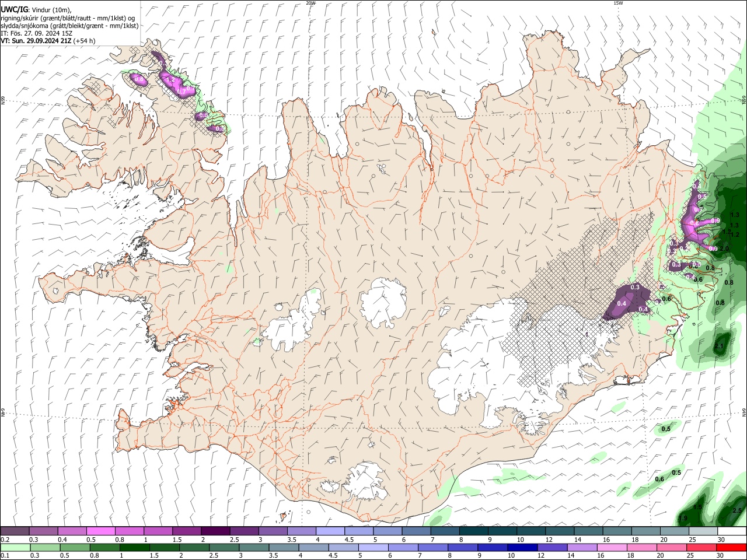This screenshot has height=560, width=747.
Task: Pick the darkest purple 2 swatch in snow legend
Action: tap(215, 531)
